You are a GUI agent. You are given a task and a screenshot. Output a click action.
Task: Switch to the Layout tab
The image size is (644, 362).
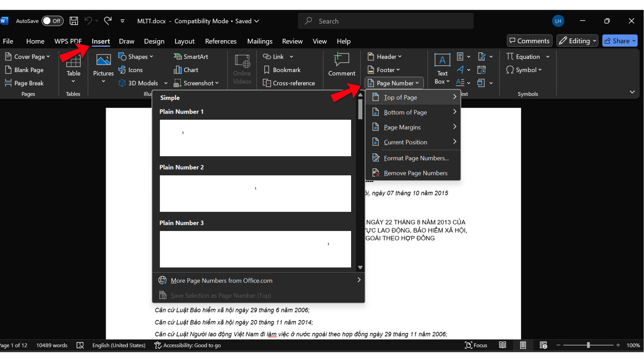tap(184, 41)
